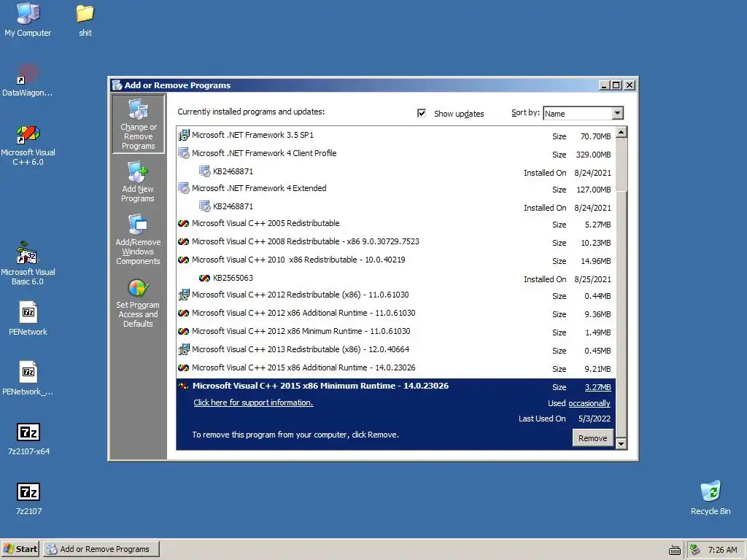This screenshot has width=747, height=560.
Task: Click the Installed On 8/25/2021 value
Action: click(592, 279)
